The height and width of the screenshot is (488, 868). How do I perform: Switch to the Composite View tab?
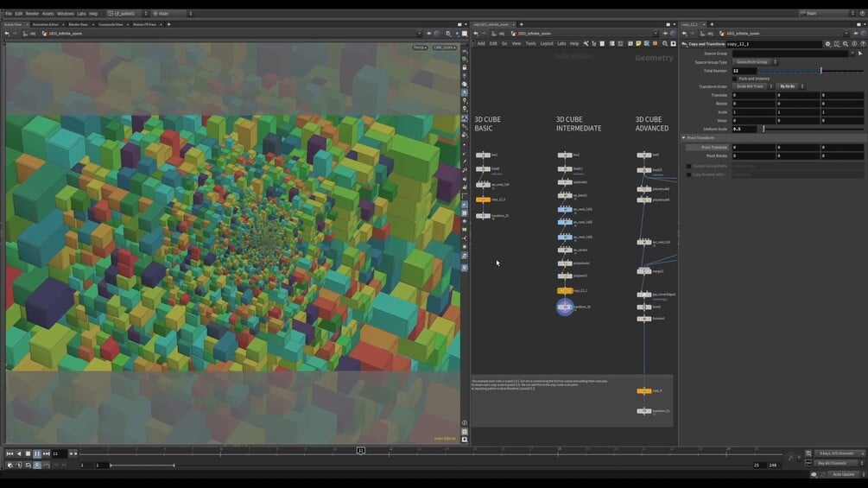click(x=111, y=24)
